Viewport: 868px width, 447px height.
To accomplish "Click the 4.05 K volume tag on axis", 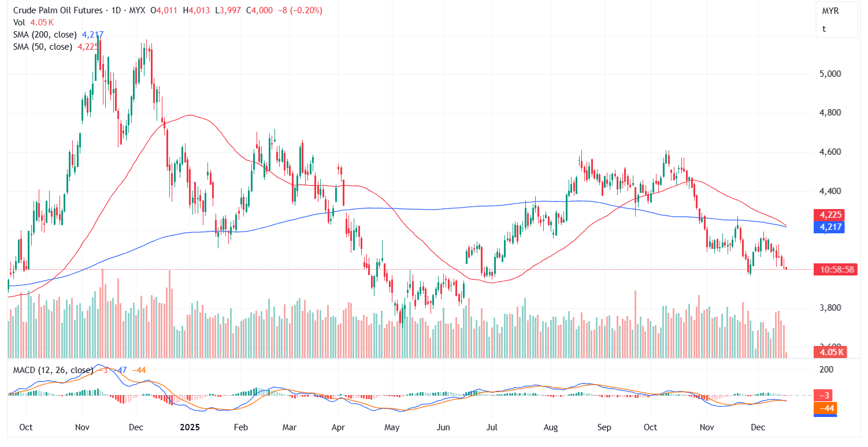I will 830,352.
